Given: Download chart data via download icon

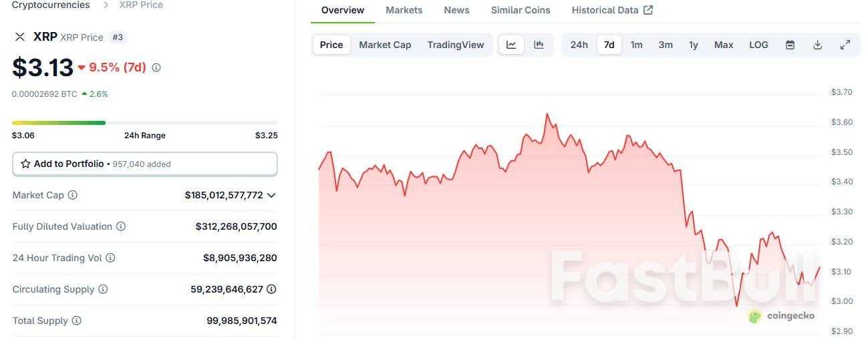Looking at the screenshot, I should [817, 45].
